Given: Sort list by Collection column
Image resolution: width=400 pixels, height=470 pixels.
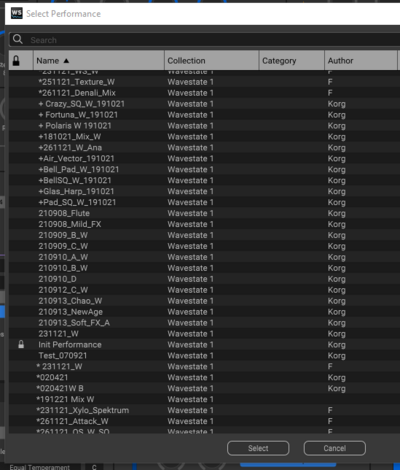Looking at the screenshot, I should pos(211,60).
